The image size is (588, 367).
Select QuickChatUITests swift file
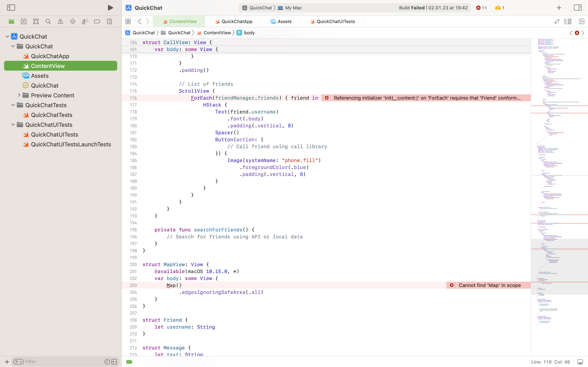[61, 135]
